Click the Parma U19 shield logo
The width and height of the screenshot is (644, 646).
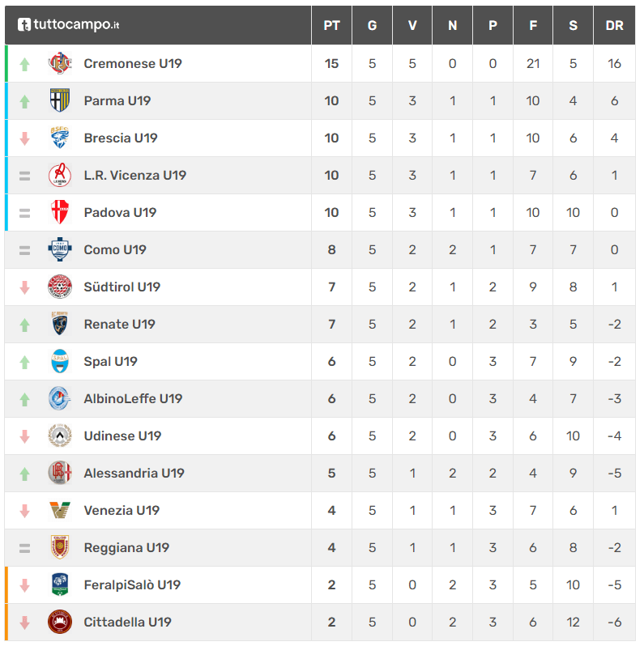(60, 100)
